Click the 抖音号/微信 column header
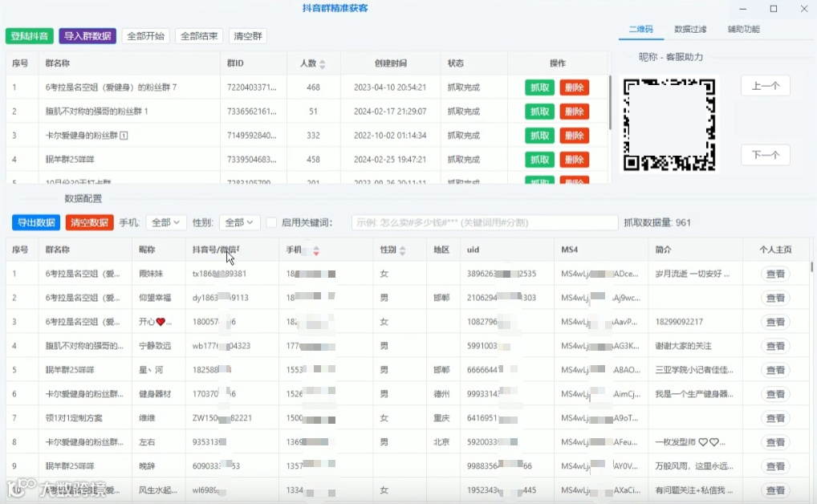 [x=216, y=250]
